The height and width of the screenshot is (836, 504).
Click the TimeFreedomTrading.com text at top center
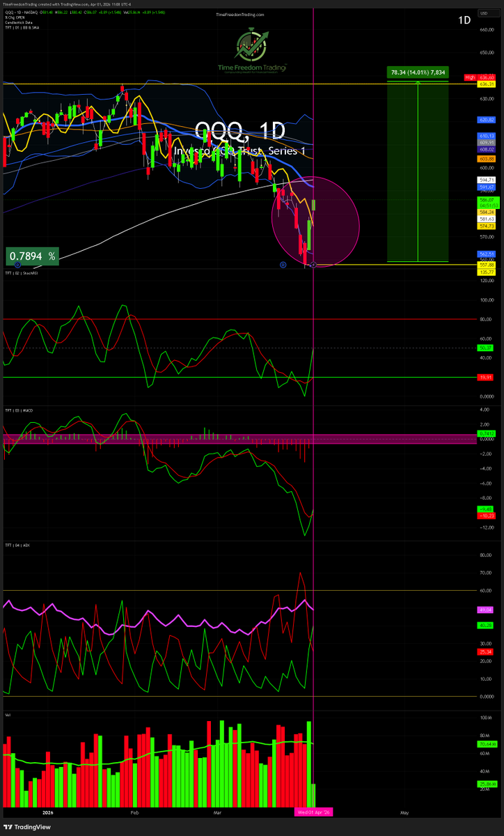[x=239, y=14]
